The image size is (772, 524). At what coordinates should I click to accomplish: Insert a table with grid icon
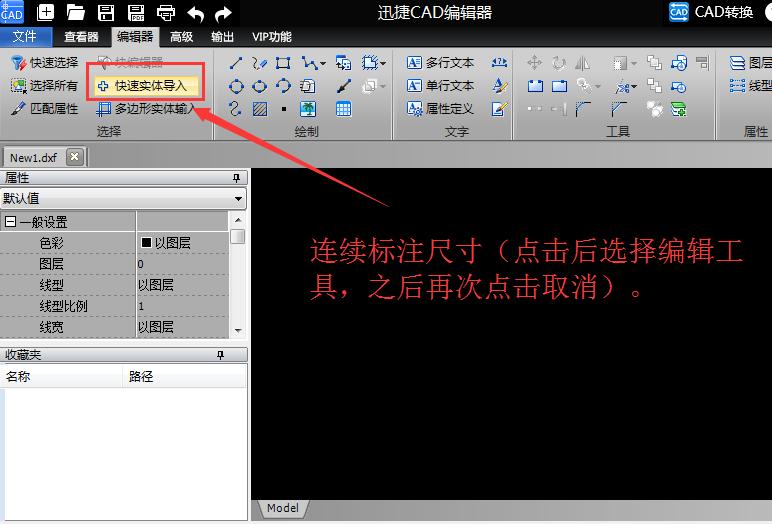pyautogui.click(x=344, y=109)
